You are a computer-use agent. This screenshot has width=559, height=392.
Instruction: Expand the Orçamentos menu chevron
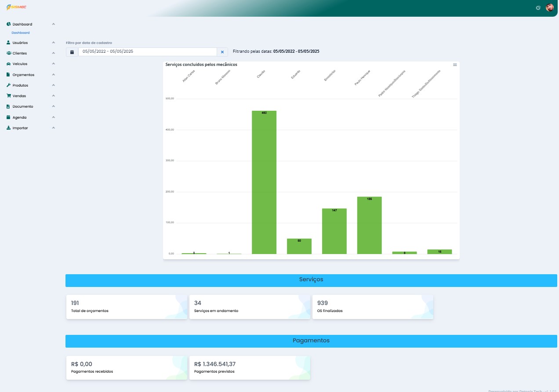click(54, 75)
